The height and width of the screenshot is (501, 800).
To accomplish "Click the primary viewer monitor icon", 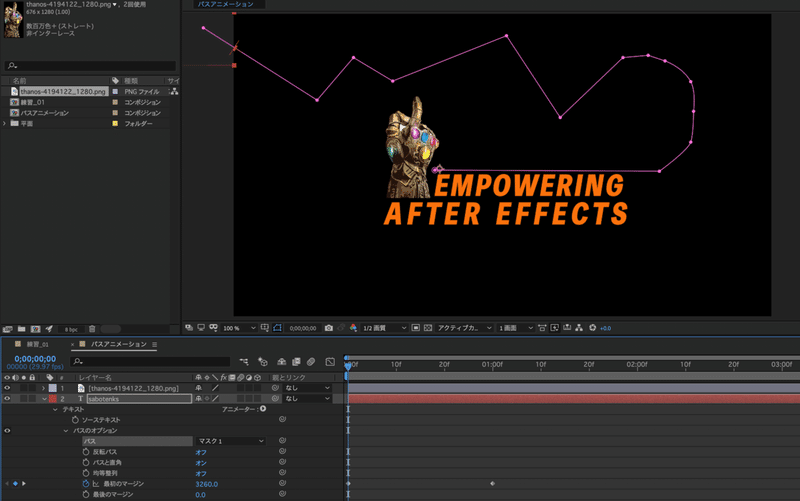I will pyautogui.click(x=201, y=328).
